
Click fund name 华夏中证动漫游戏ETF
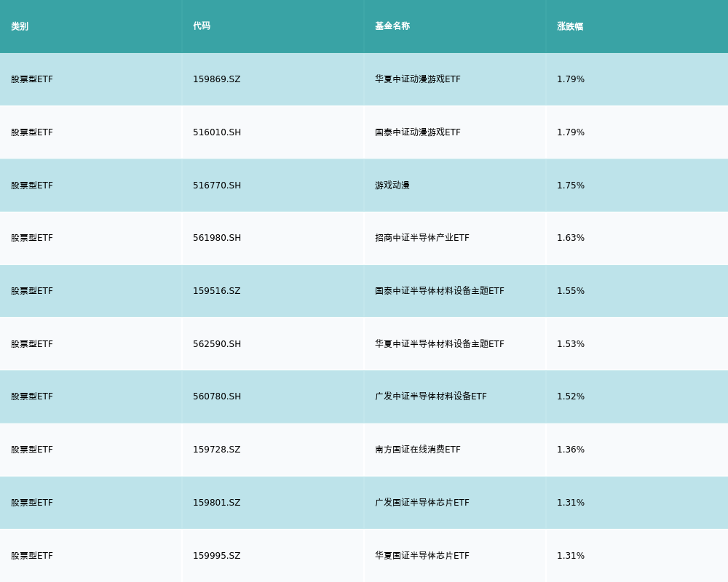point(418,79)
